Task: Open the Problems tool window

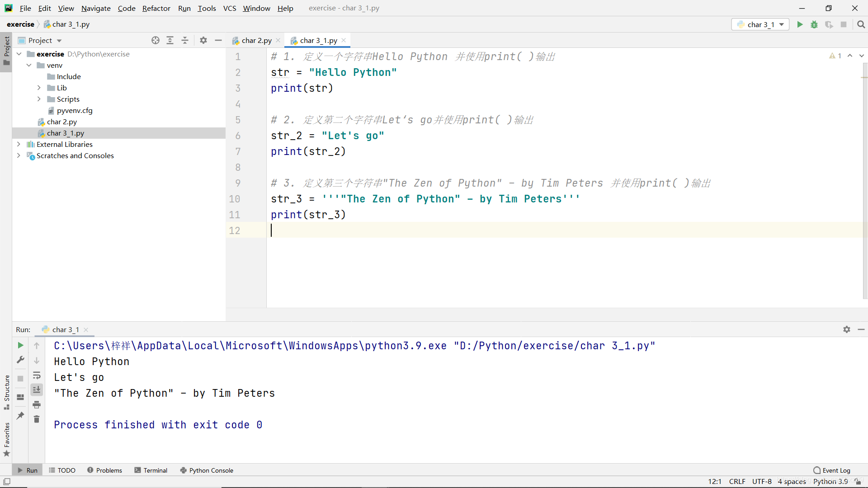Action: pos(105,470)
